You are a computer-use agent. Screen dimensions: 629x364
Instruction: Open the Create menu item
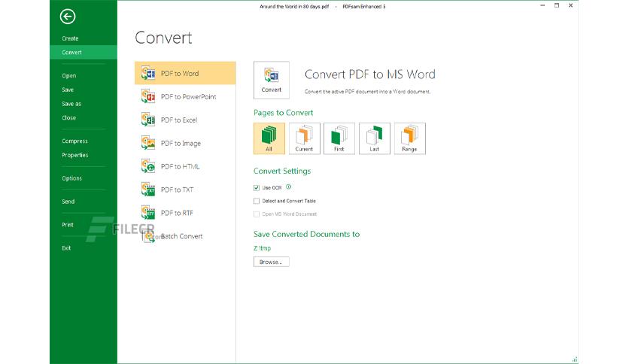pyautogui.click(x=84, y=38)
